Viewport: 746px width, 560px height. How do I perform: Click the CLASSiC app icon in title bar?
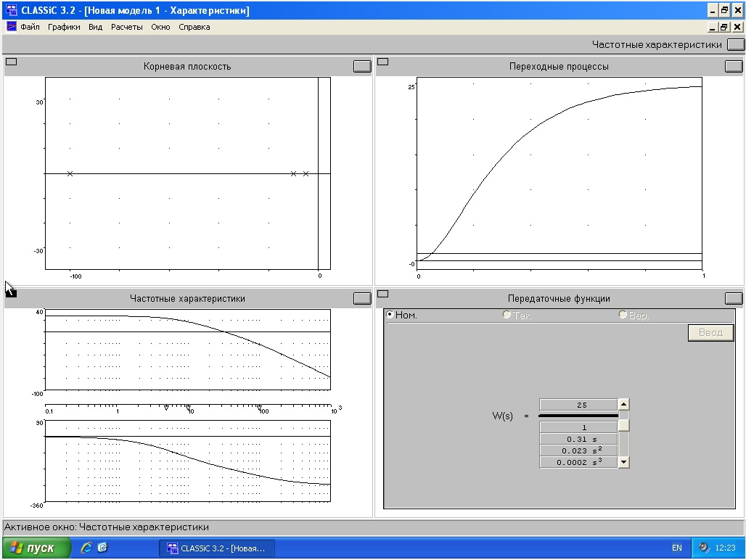click(x=12, y=10)
